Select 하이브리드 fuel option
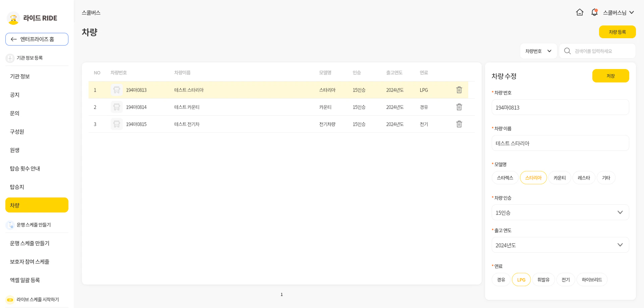644x308 pixels. point(592,280)
